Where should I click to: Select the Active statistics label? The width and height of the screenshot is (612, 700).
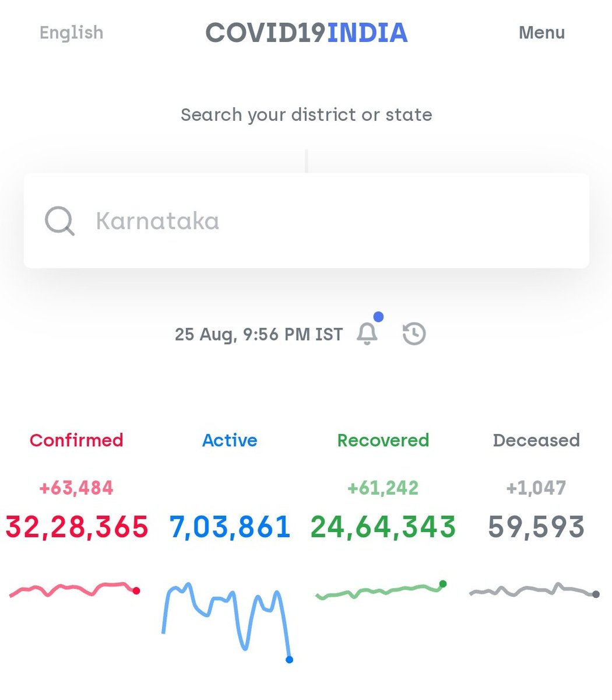(x=230, y=440)
